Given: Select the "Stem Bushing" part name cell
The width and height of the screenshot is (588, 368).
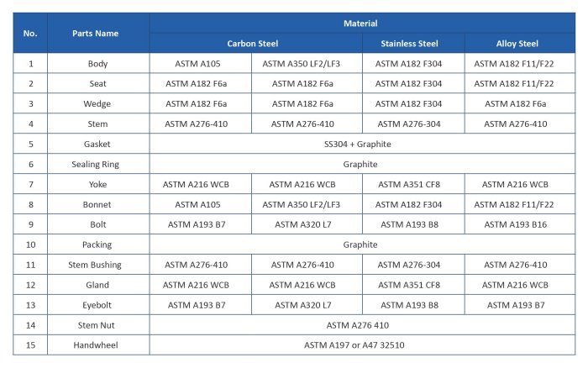Looking at the screenshot, I should click(x=98, y=265).
